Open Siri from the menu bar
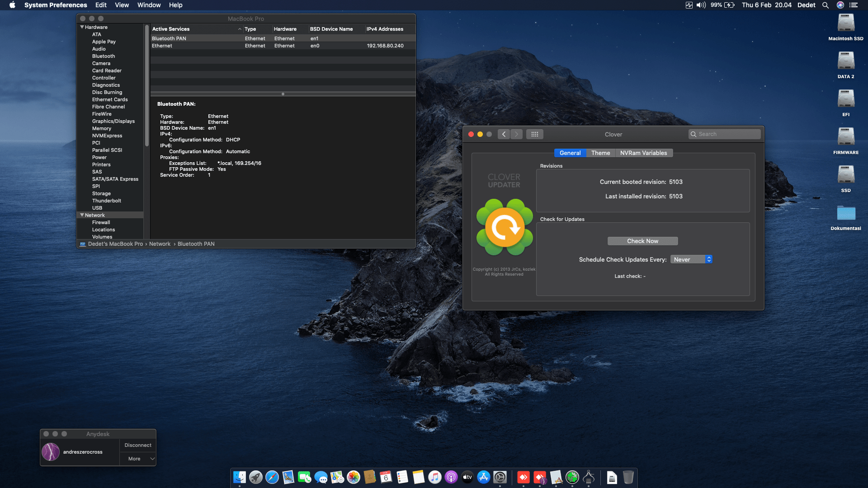This screenshot has height=488, width=868. tap(840, 5)
